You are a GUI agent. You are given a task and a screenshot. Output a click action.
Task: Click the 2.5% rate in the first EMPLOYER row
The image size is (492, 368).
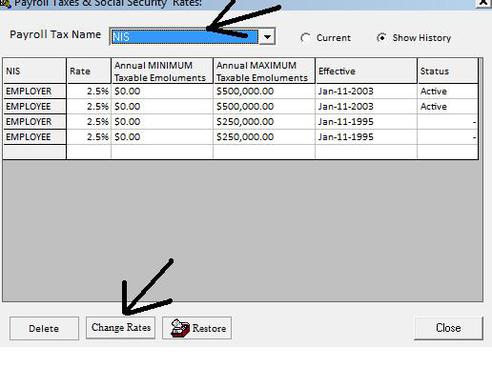(x=89, y=91)
